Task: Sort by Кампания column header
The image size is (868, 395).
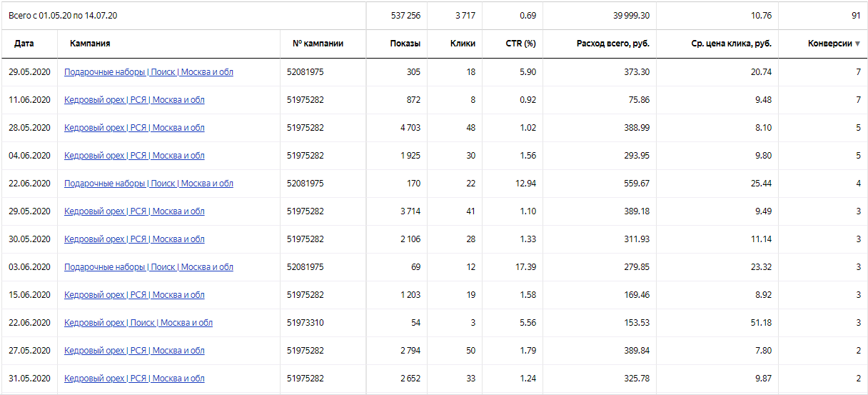Action: click(90, 44)
